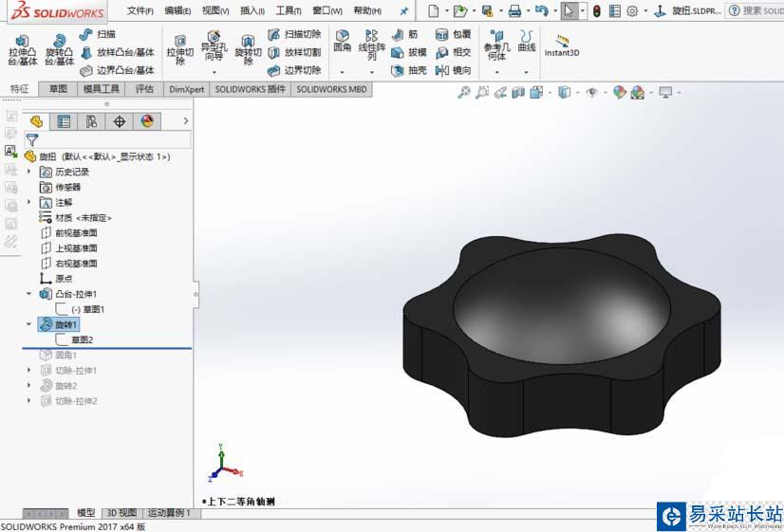
Task: Open the DisplayManager color ball tab
Action: pyautogui.click(x=147, y=121)
